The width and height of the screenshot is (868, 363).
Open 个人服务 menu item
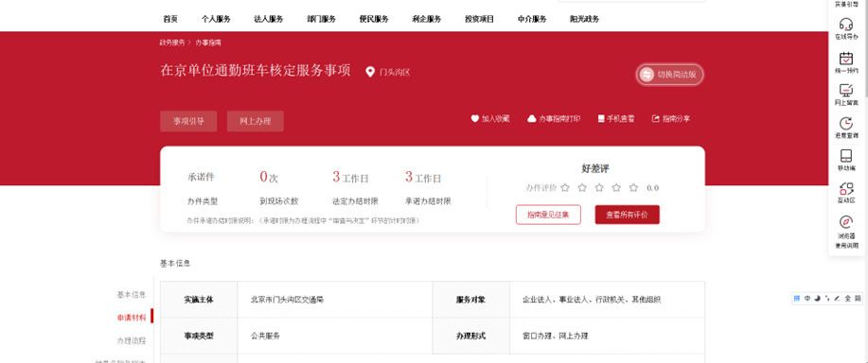coord(216,19)
